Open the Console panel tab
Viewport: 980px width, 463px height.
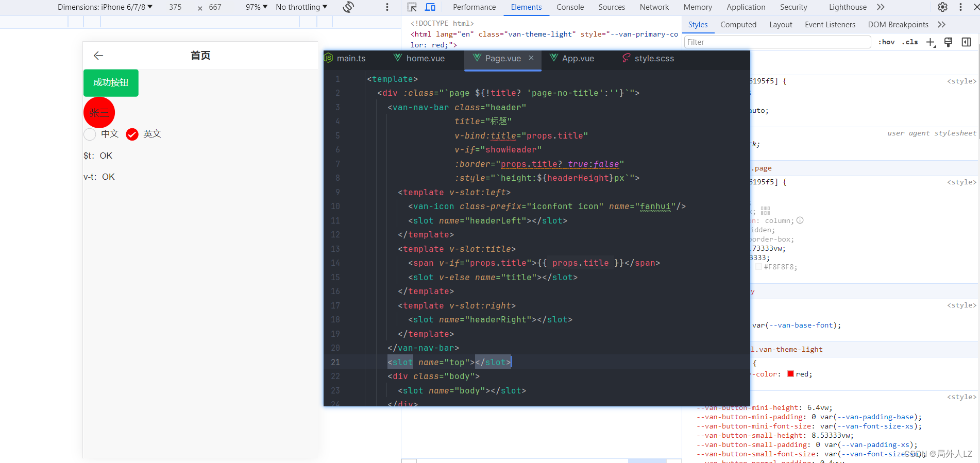[x=570, y=7]
